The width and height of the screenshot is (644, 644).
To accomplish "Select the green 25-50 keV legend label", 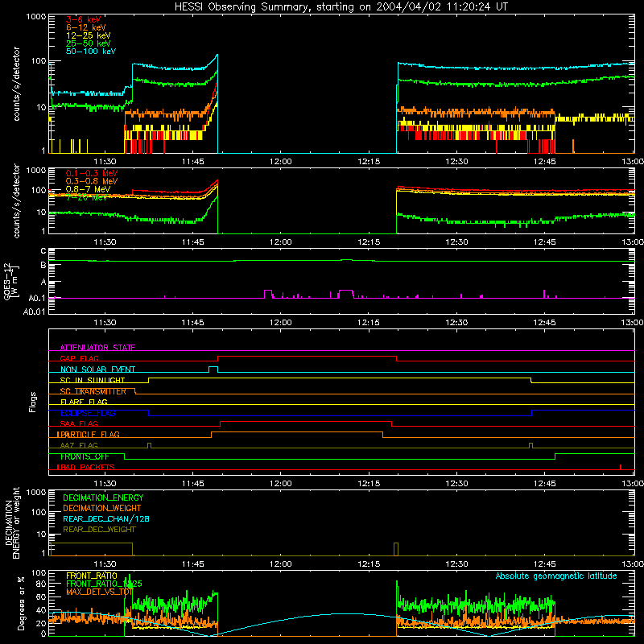I will 89,43.
